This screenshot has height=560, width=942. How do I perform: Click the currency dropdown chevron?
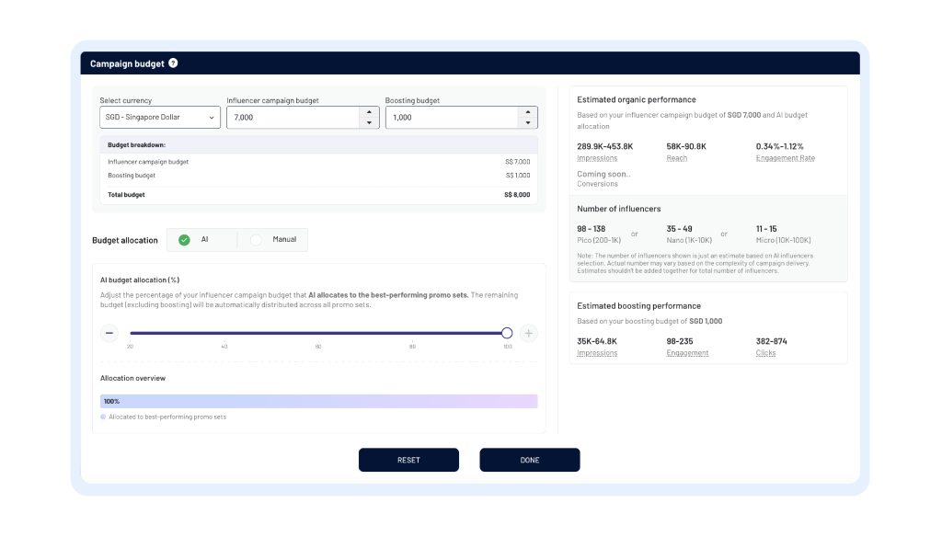(212, 117)
